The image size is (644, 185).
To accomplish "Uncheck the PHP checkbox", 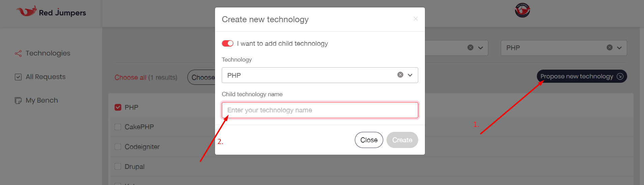I will click(118, 107).
